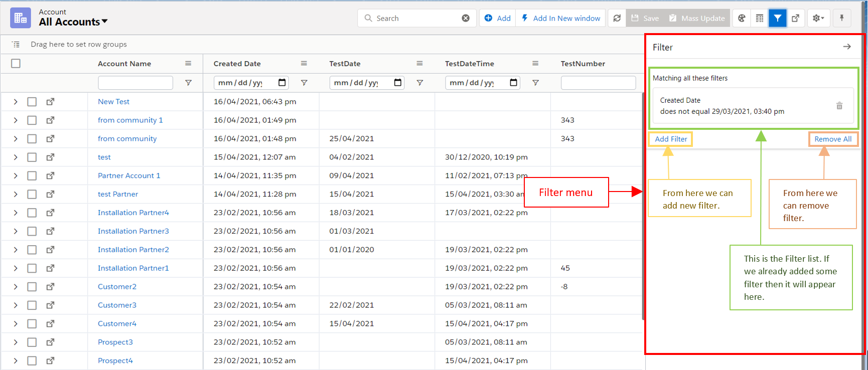Click the Add Filter link
This screenshot has height=370, width=868.
tap(671, 139)
